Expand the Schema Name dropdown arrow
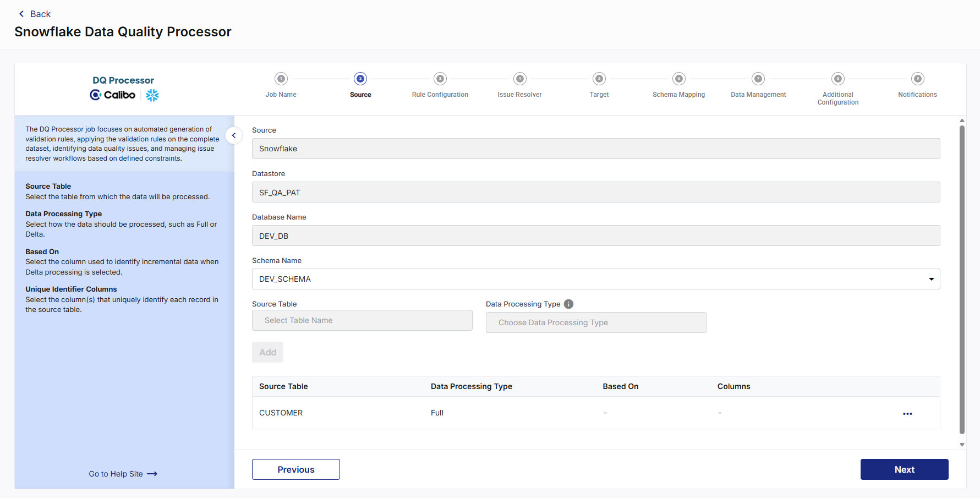Image resolution: width=980 pixels, height=498 pixels. click(932, 279)
